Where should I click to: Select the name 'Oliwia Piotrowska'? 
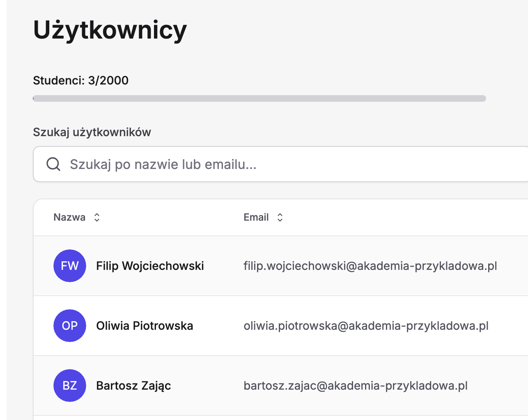[145, 326]
